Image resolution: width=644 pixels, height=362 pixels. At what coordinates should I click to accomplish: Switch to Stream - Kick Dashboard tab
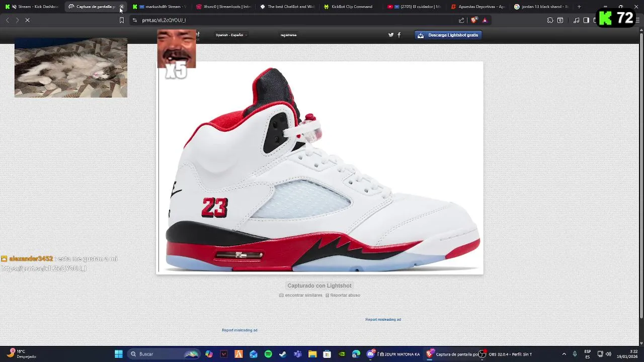click(x=32, y=7)
